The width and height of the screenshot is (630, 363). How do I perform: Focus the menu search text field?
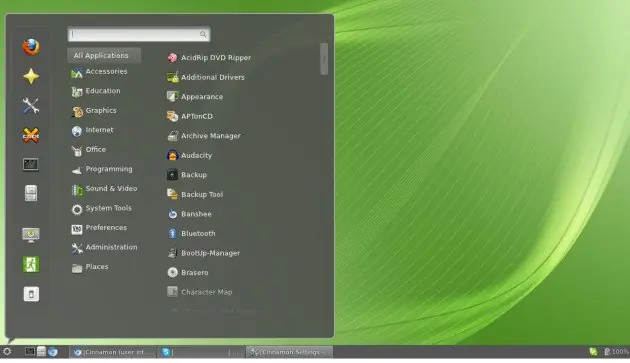[139, 35]
